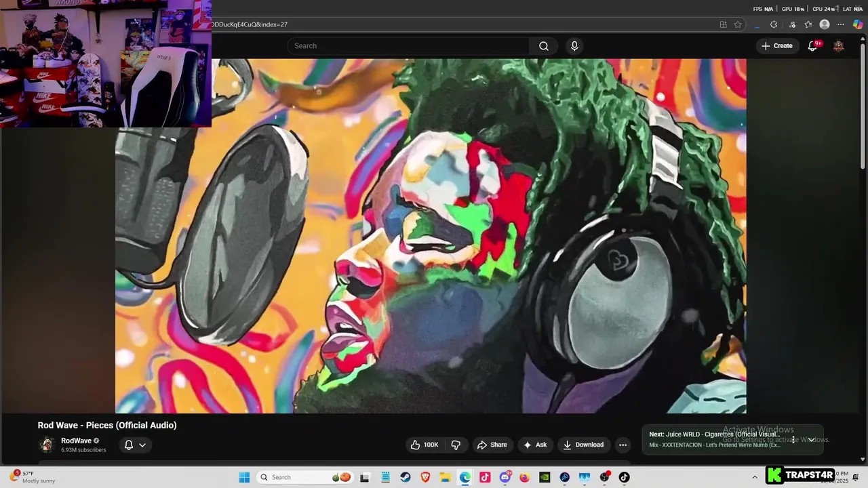Click the Ask button
The height and width of the screenshot is (488, 868).
pyautogui.click(x=535, y=445)
